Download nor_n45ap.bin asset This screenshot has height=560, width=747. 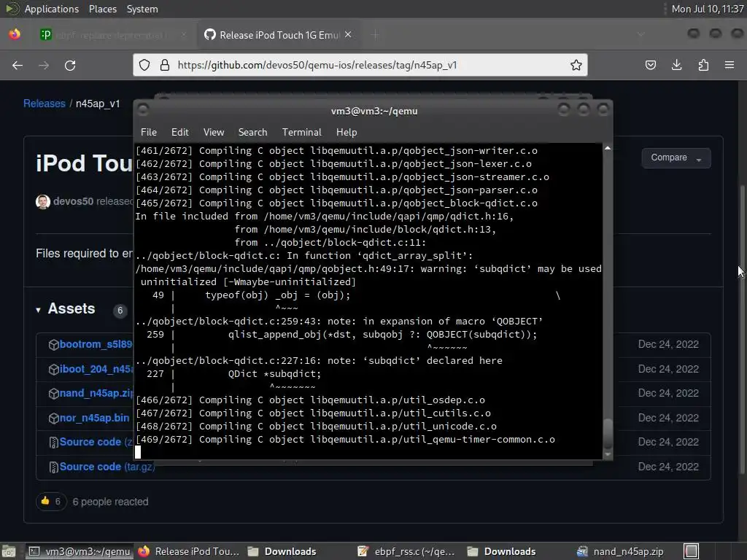94,418
